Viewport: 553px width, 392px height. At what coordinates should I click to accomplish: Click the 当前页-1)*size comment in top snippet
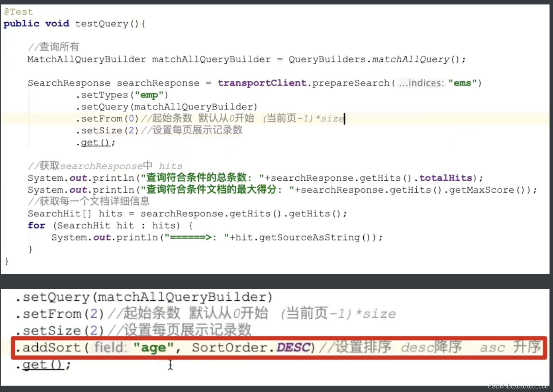[304, 118]
